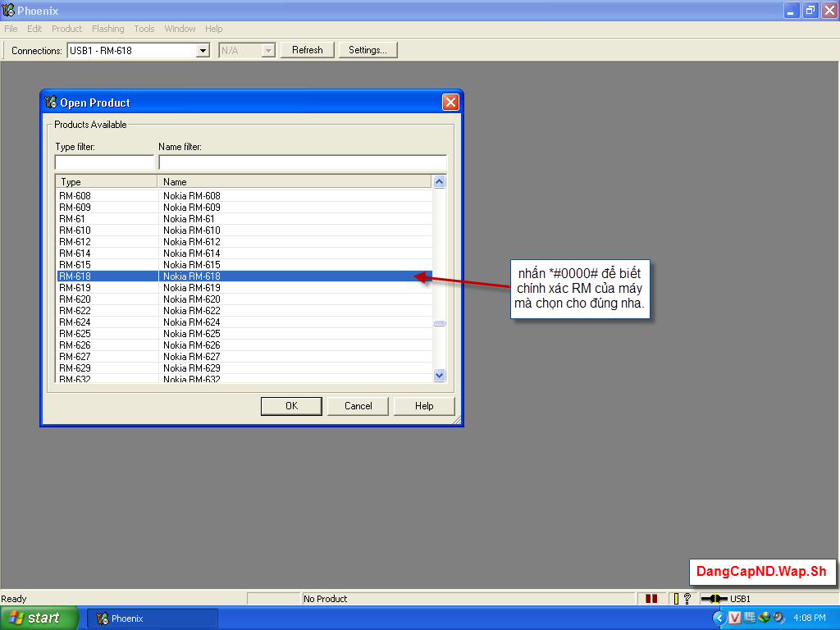Screen dimensions: 840x630
Task: Sort by the Type column header
Action: (x=107, y=181)
